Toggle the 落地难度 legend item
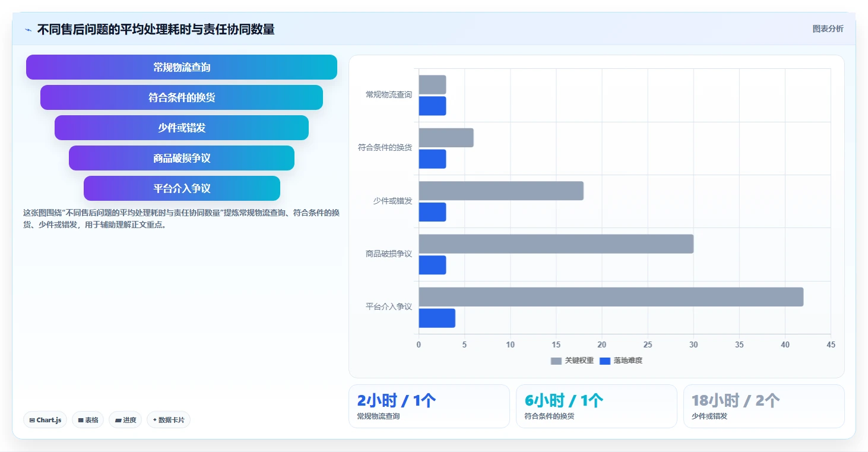The height and width of the screenshot is (452, 868). [x=621, y=361]
